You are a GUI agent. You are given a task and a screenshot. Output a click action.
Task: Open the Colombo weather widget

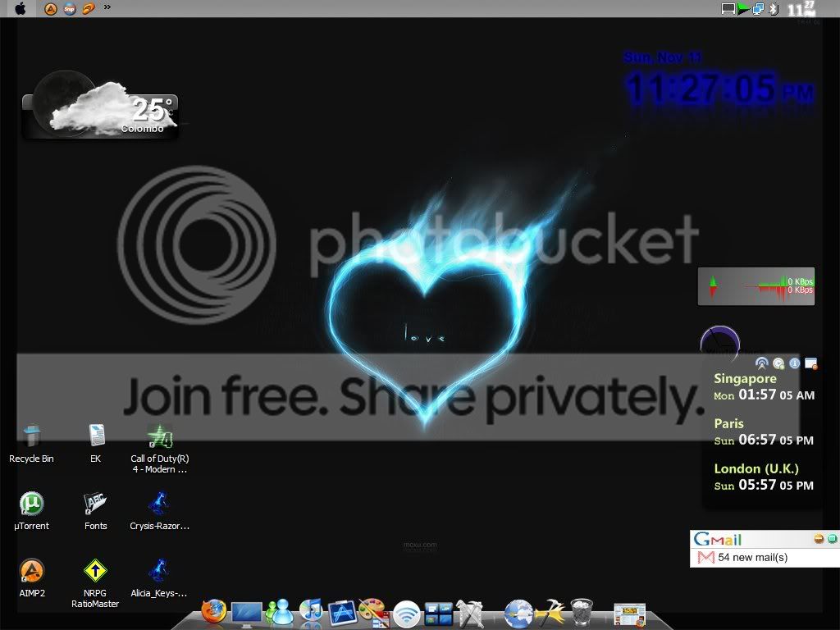pyautogui.click(x=100, y=106)
